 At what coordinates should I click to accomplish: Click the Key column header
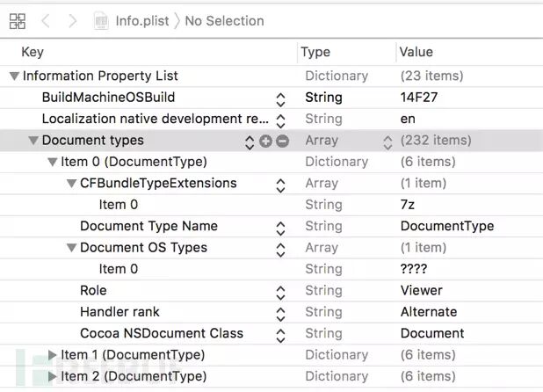coord(33,52)
